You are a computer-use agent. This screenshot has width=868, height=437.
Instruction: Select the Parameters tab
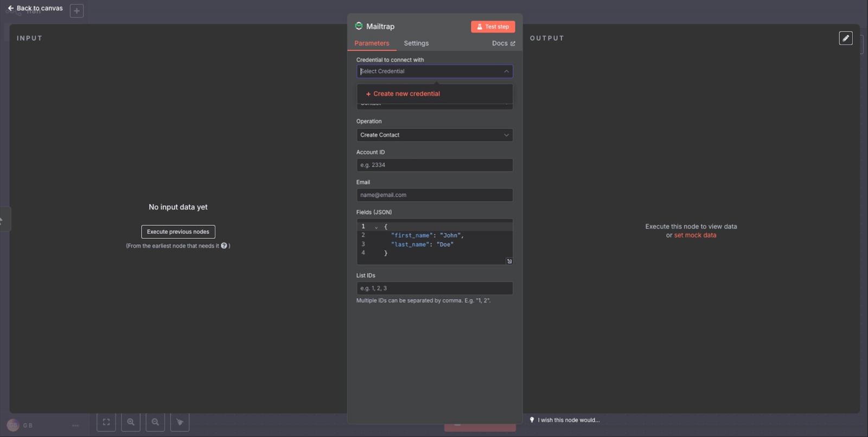point(372,43)
